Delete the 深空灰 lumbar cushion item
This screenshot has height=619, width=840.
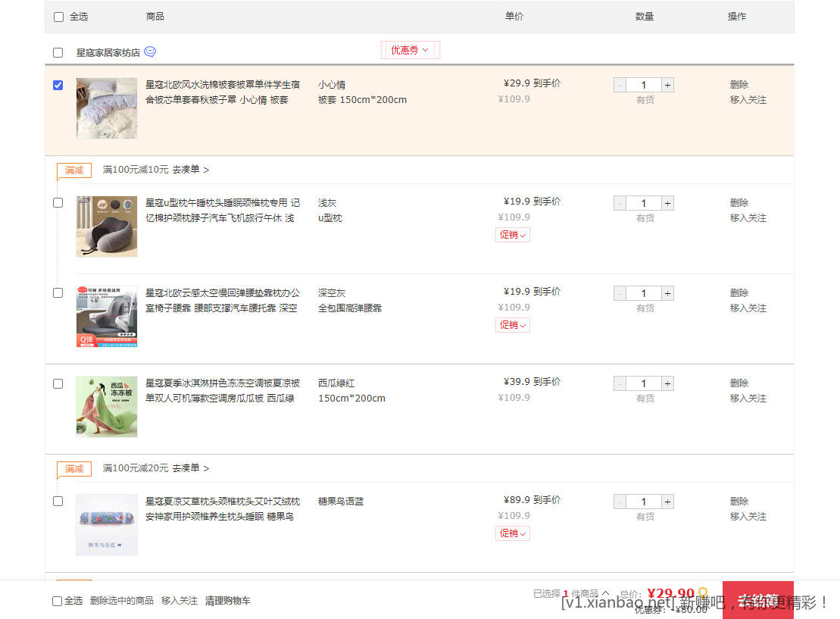coord(739,292)
